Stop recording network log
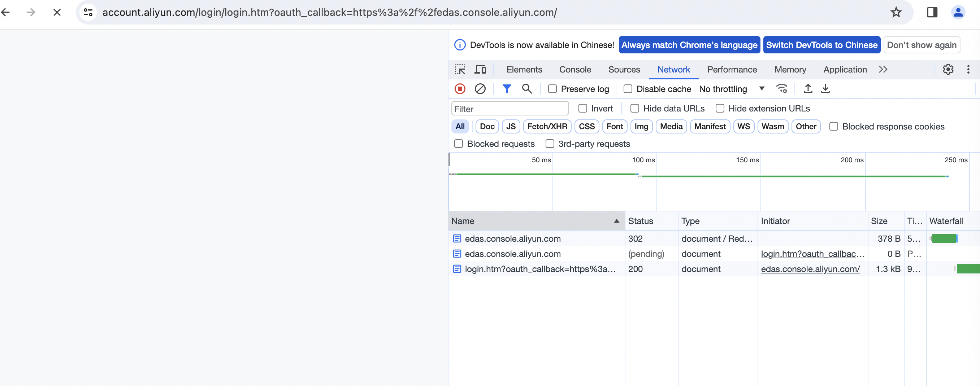The width and height of the screenshot is (980, 386). [x=460, y=89]
